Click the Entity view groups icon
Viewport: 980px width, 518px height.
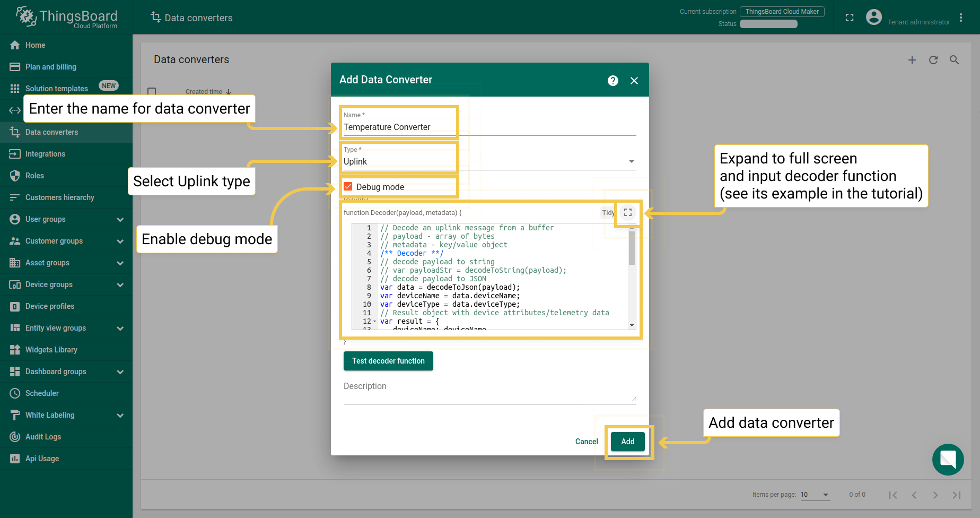(15, 328)
